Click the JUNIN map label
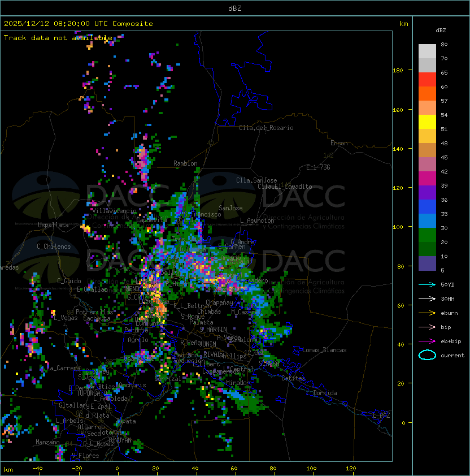470x476 pixels. [x=207, y=344]
